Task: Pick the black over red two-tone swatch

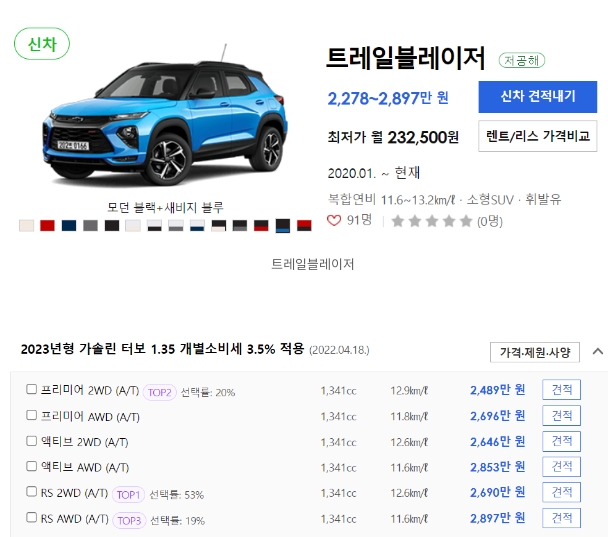Action: pos(261,225)
